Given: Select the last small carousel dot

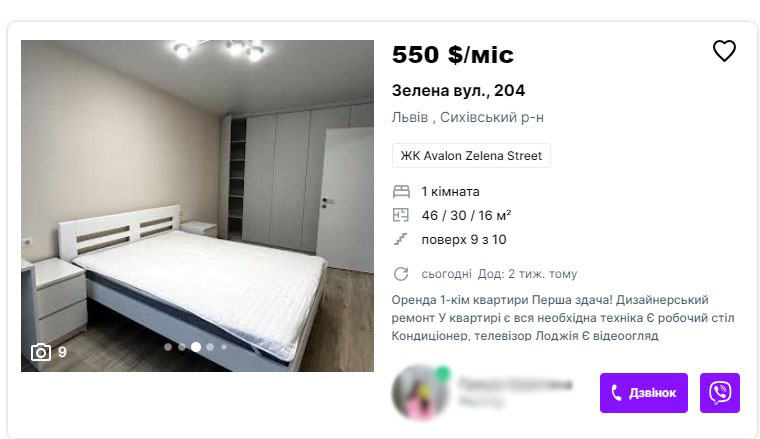Looking at the screenshot, I should [224, 347].
